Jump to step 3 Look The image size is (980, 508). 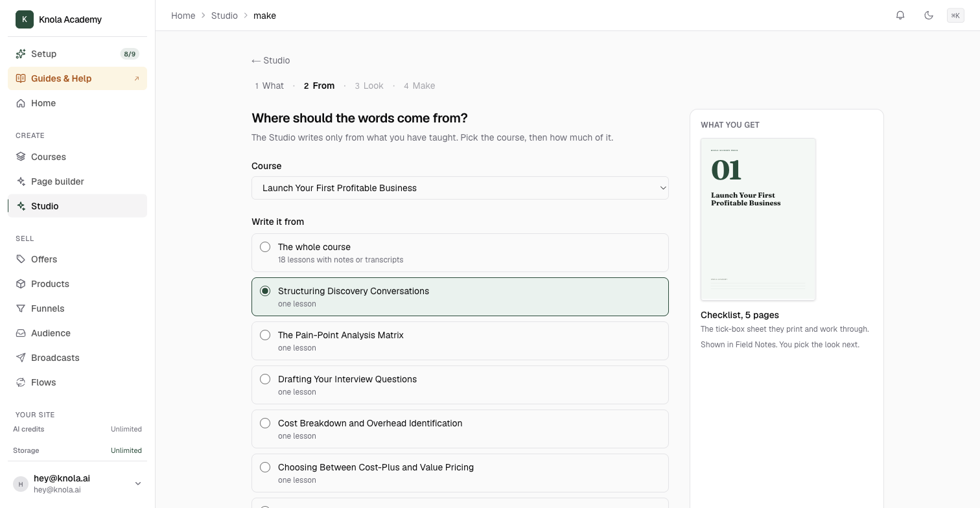click(x=369, y=86)
